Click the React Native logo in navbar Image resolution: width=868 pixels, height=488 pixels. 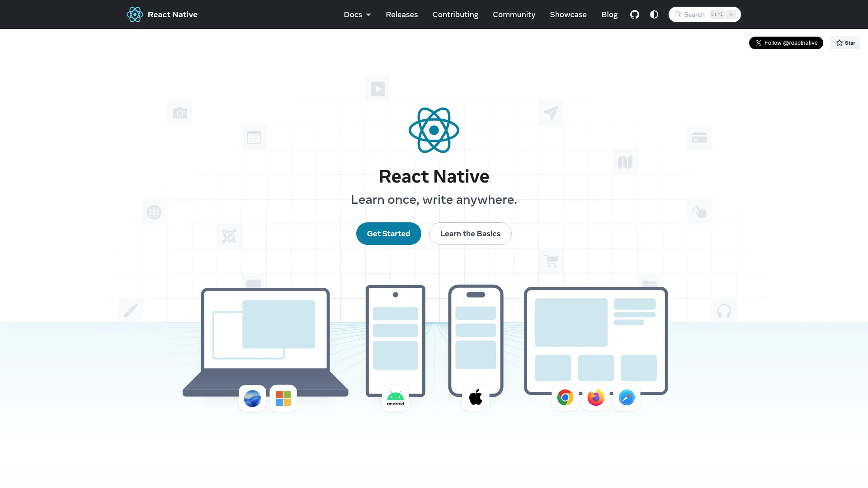(x=135, y=14)
